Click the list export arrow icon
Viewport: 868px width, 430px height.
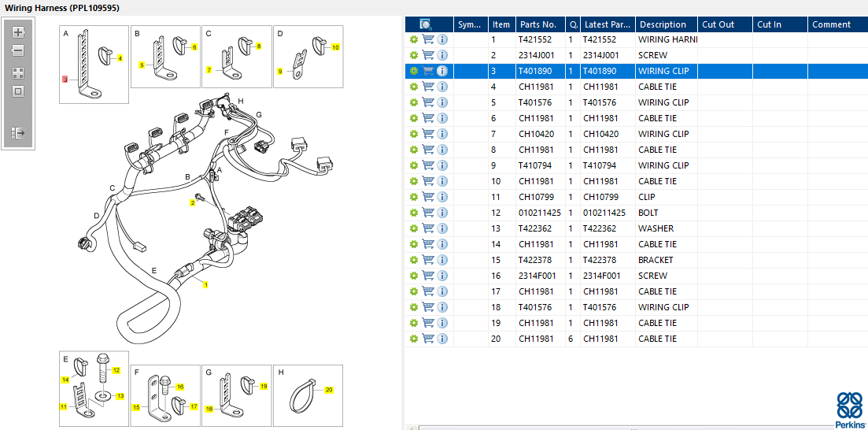pos(18,133)
